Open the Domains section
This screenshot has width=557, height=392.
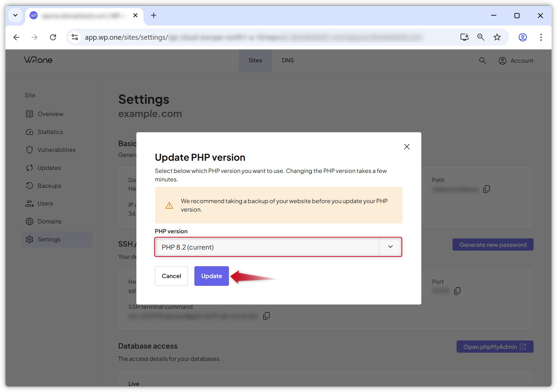49,221
